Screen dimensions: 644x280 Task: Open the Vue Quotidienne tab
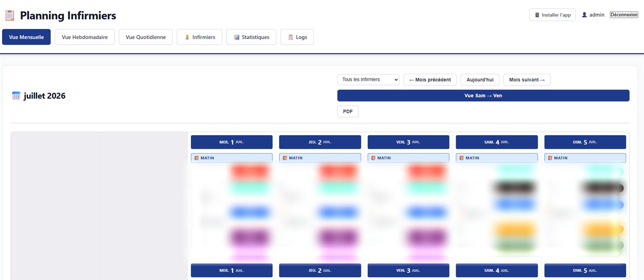click(146, 37)
